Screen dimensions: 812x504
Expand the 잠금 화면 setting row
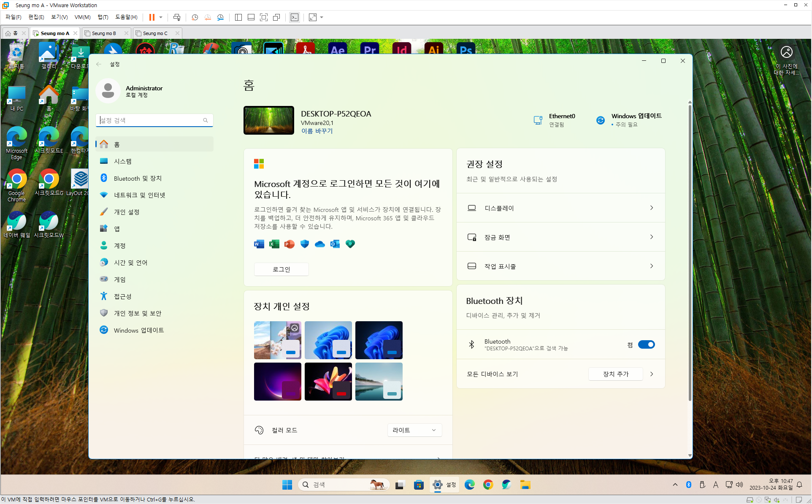click(x=560, y=237)
